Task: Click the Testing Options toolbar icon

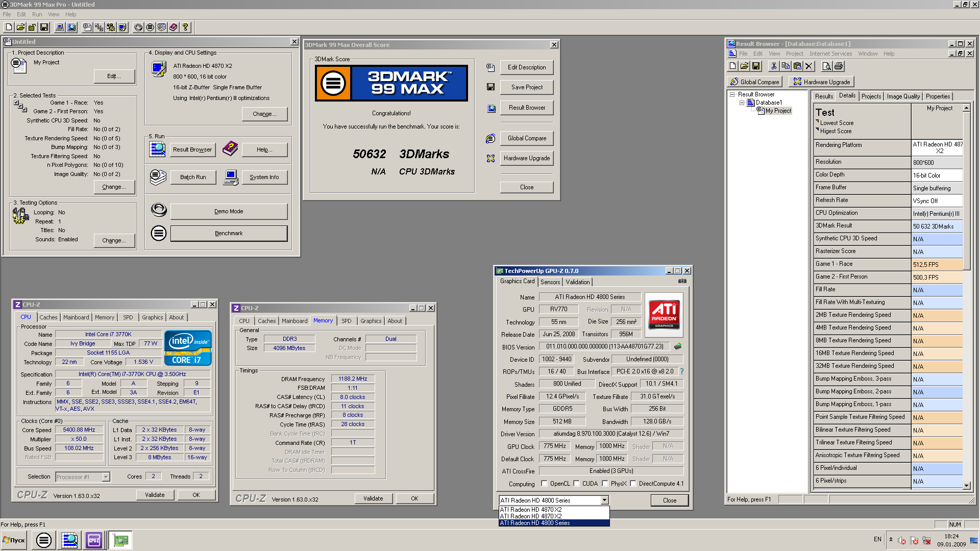Action: tap(111, 27)
